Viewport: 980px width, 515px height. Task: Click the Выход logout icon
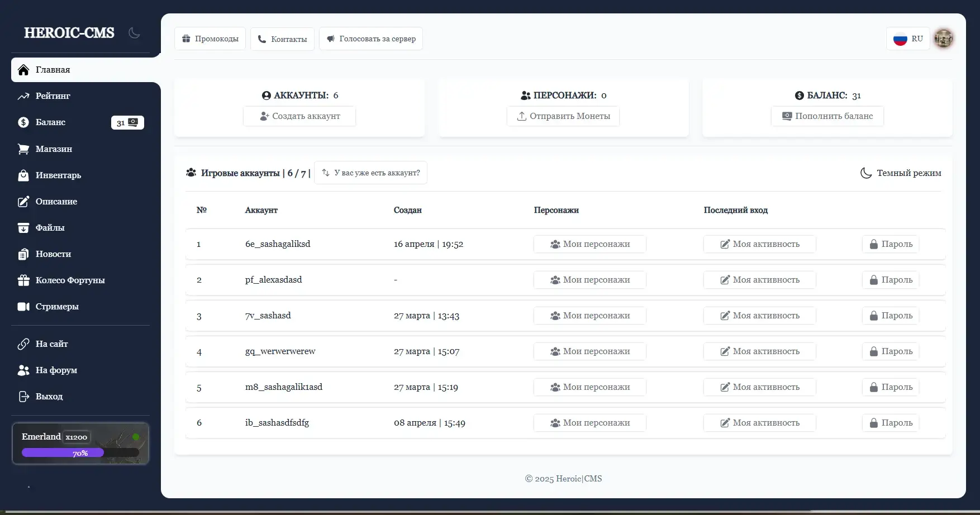click(23, 397)
